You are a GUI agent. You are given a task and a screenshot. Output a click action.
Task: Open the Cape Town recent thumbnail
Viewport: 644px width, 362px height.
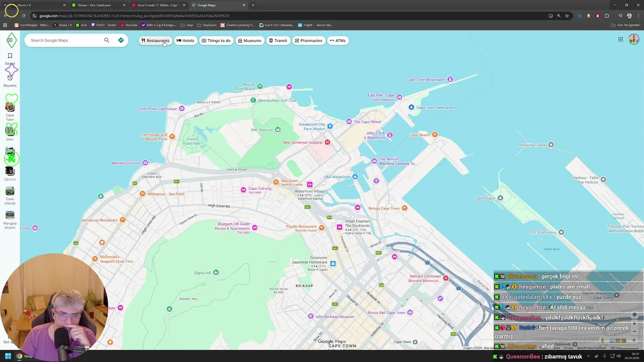click(x=10, y=107)
